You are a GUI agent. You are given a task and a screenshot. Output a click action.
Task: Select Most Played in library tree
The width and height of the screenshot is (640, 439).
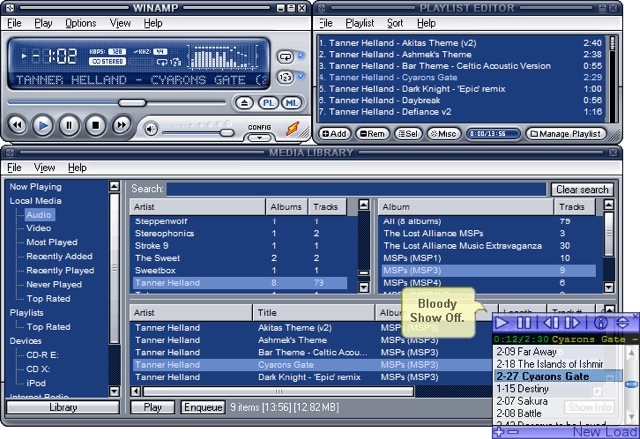[x=52, y=242]
